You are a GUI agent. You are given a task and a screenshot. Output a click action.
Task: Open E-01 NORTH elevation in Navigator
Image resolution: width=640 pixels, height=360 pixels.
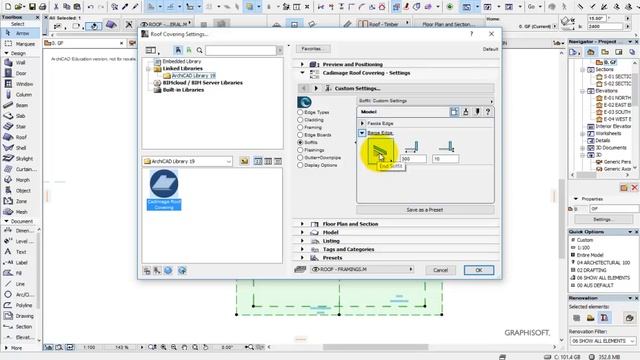pyautogui.click(x=617, y=98)
